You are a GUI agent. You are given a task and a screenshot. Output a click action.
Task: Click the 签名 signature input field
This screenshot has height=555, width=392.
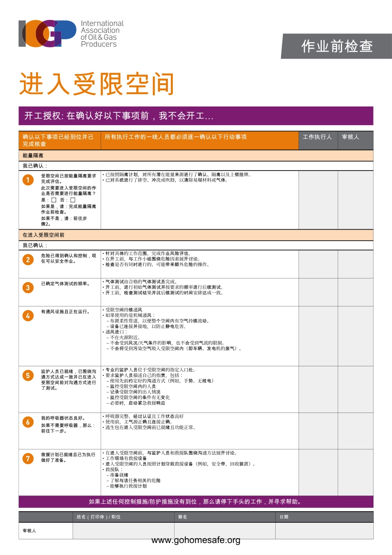click(225, 531)
